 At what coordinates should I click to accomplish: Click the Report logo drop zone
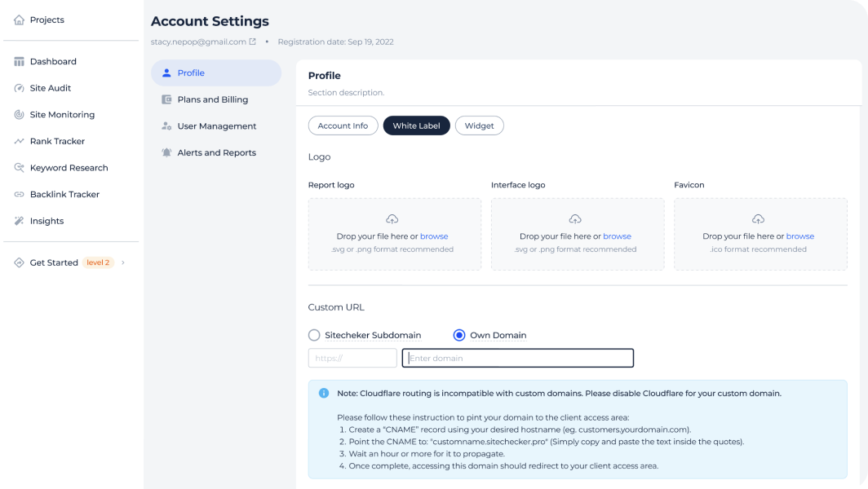tap(395, 234)
